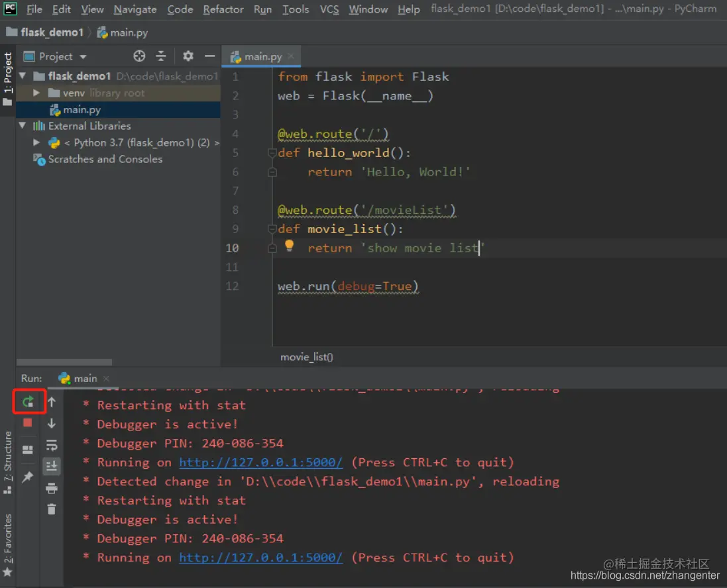The image size is (727, 588).
Task: Collapse the flask_demo1 root folder
Action: [23, 75]
